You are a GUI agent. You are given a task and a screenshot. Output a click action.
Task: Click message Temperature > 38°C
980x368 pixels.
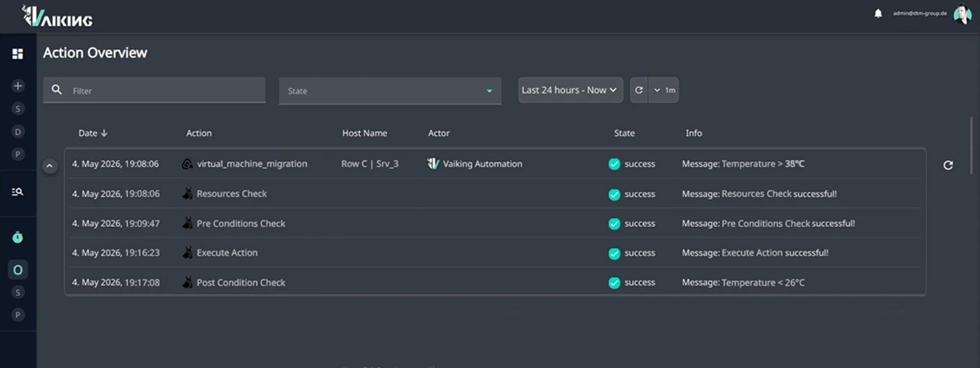(743, 164)
